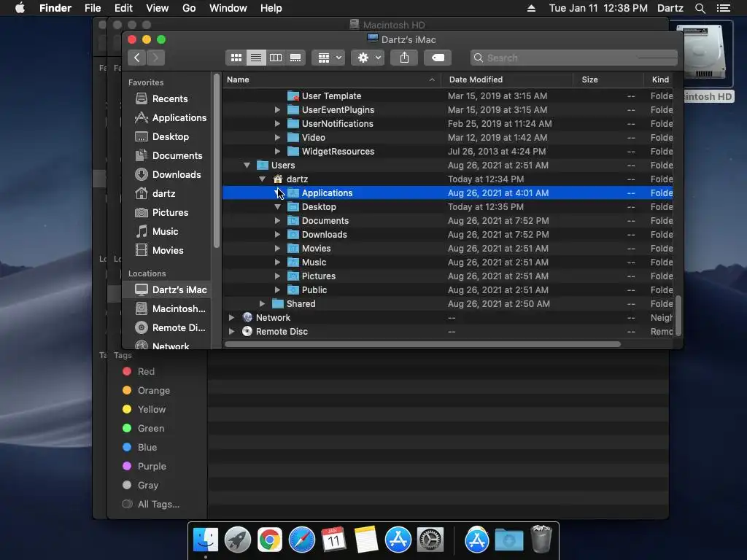This screenshot has height=560, width=747.
Task: Switch to icon view in toolbar
Action: click(236, 58)
